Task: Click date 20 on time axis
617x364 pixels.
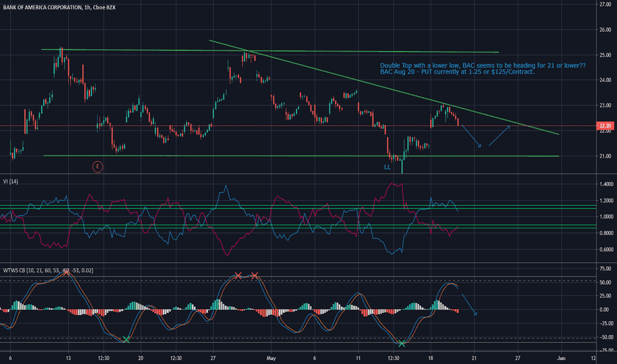Action: pos(141,359)
